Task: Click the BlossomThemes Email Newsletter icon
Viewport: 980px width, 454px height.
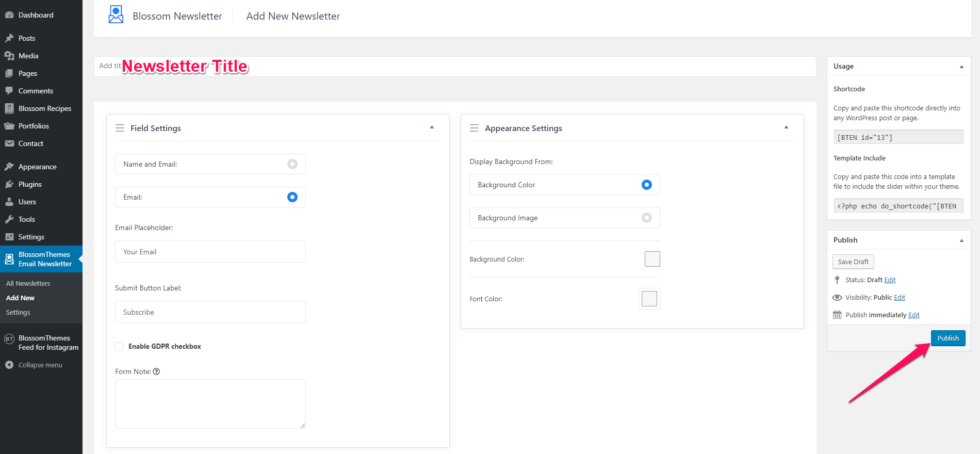Action: click(x=9, y=259)
